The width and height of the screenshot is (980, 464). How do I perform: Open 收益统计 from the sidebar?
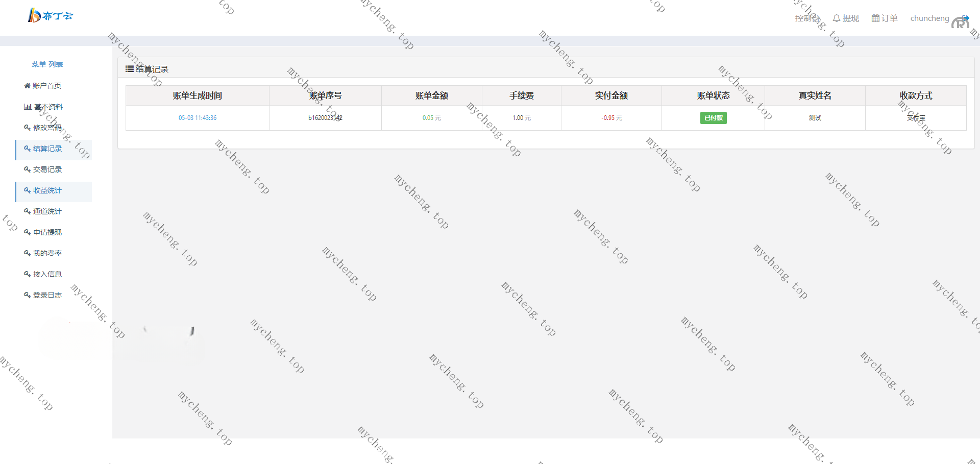coord(47,190)
